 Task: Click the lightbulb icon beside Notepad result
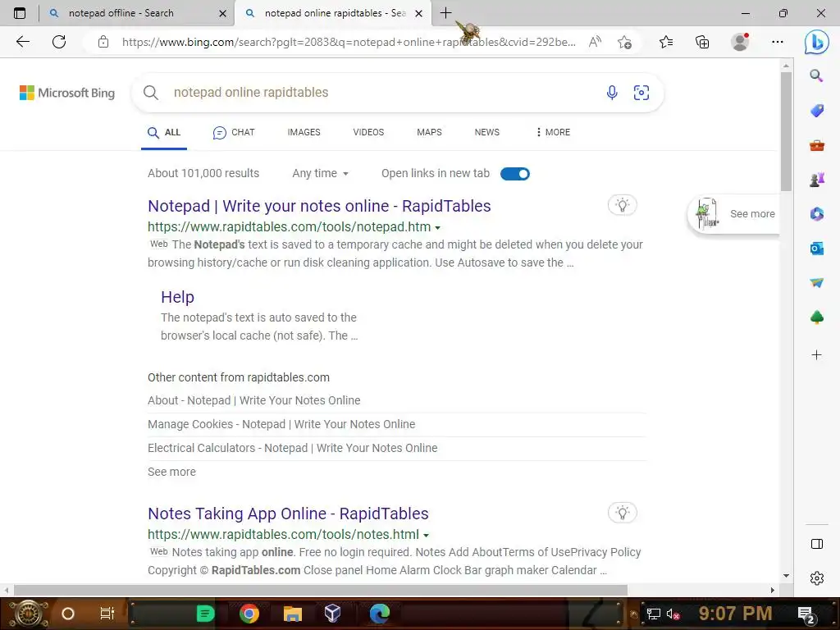click(x=622, y=205)
